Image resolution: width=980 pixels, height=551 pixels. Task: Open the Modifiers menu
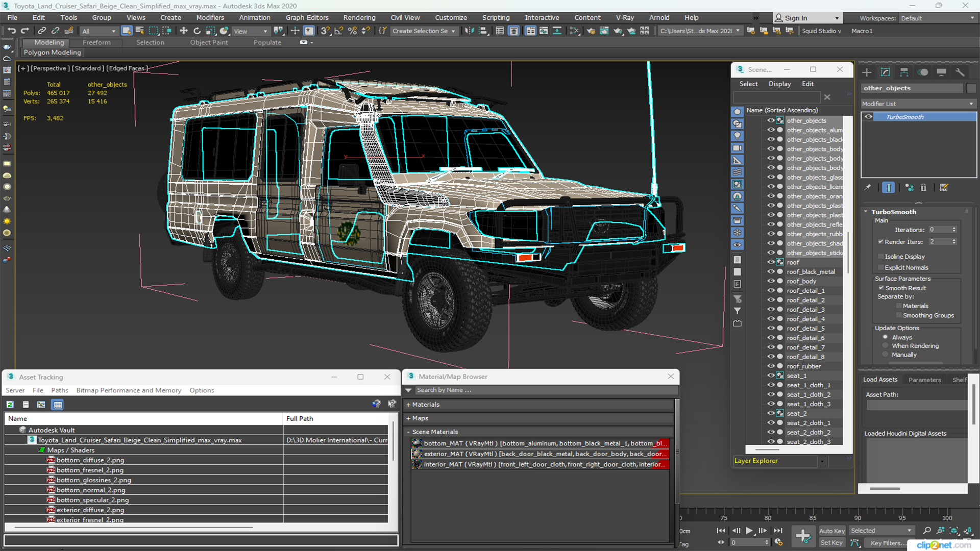(x=210, y=18)
